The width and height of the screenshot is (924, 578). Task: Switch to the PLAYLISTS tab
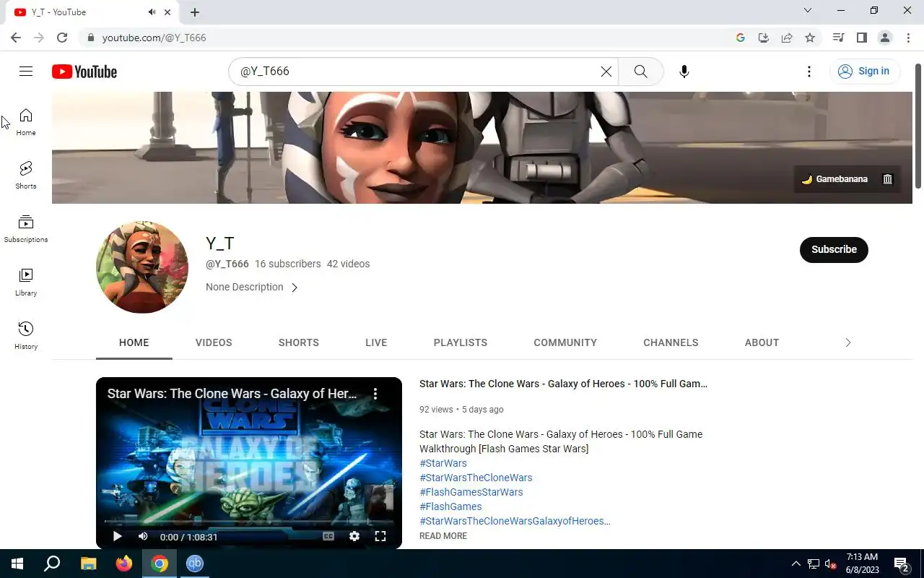point(461,342)
